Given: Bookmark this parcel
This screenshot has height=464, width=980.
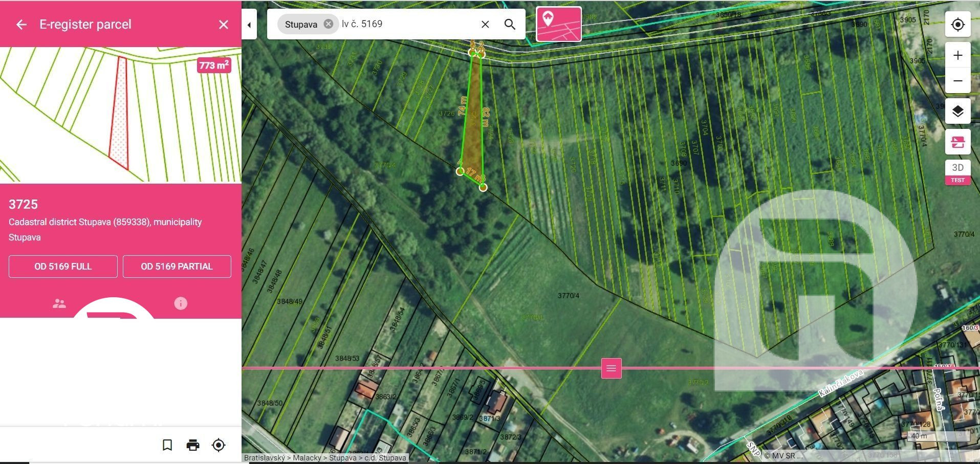Looking at the screenshot, I should pos(167,445).
